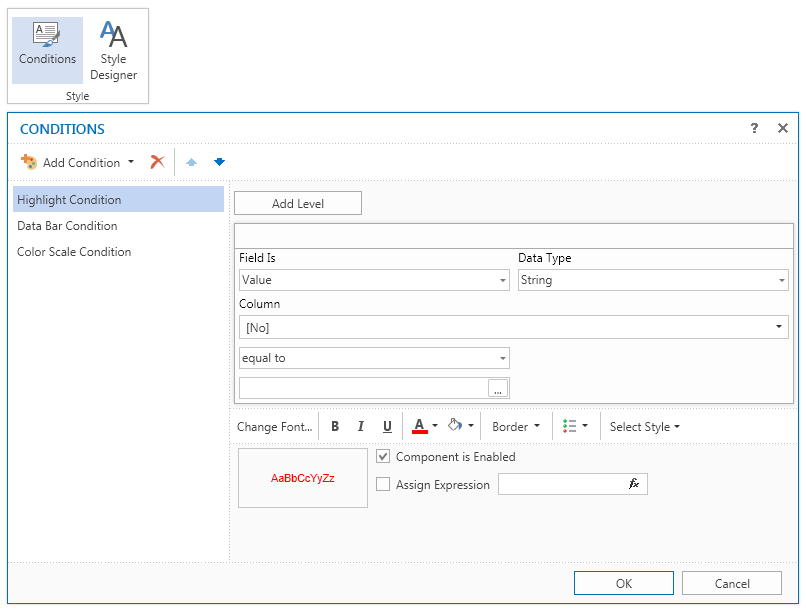Uncheck Component is Enabled checkbox
Image resolution: width=806 pixels, height=613 pixels.
tap(383, 456)
